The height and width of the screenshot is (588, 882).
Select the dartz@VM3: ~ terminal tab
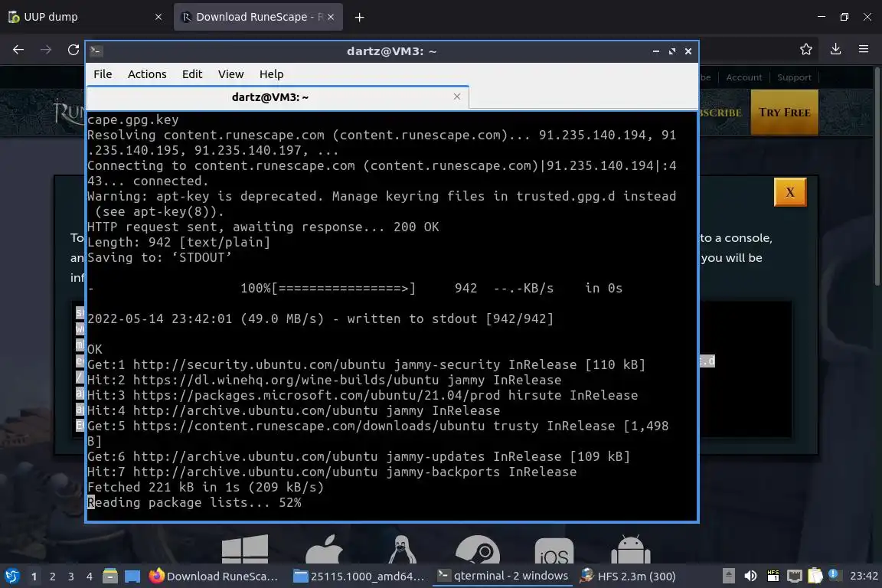(x=270, y=97)
